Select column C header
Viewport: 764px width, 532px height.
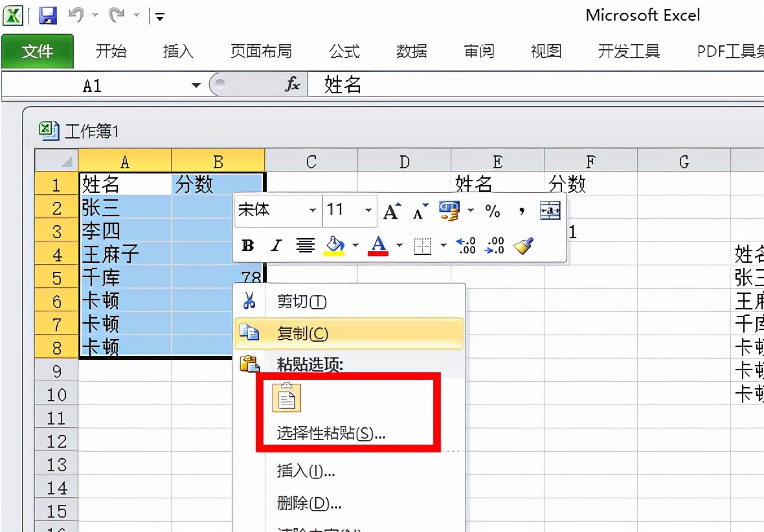click(311, 161)
